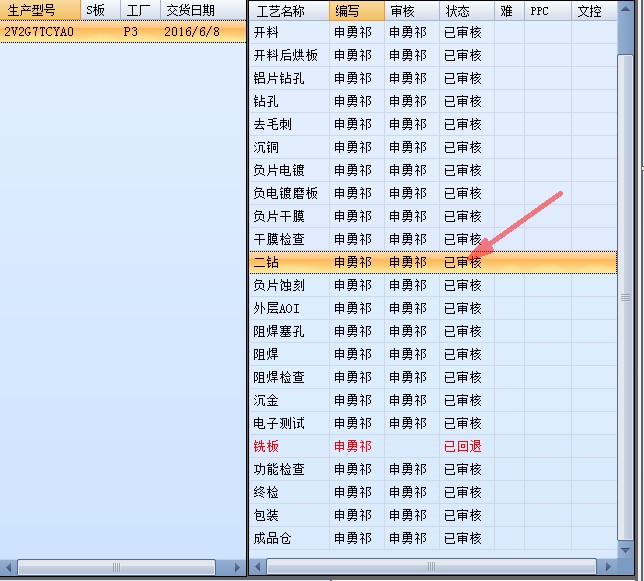Viewport: 644px width, 581px height.
Task: Select the 阻焊塞孔 process row
Action: (433, 331)
